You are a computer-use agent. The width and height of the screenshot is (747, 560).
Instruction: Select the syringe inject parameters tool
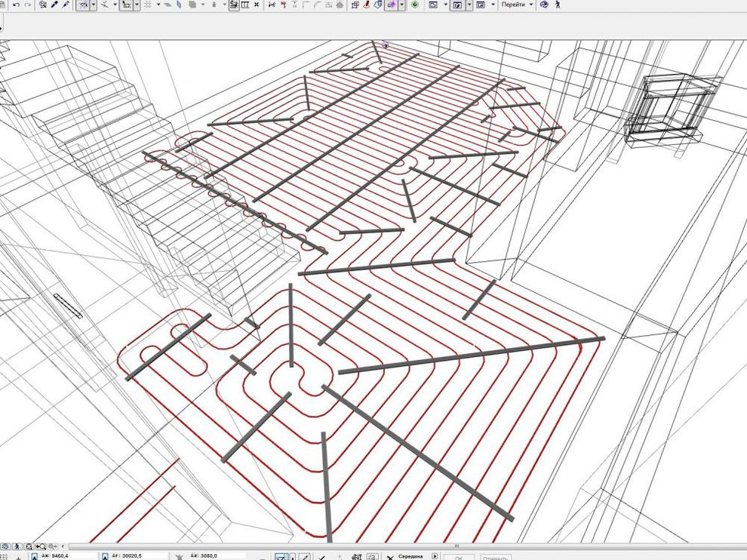pos(66,5)
